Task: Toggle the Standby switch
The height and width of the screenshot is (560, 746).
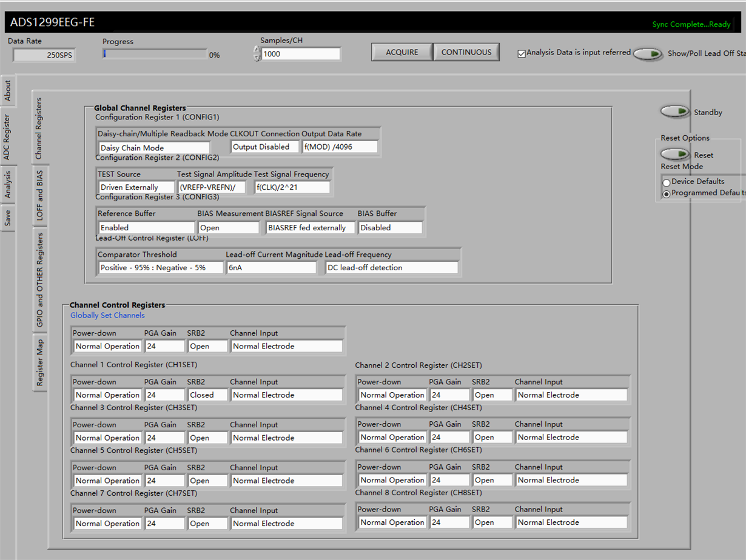Action: (x=676, y=112)
